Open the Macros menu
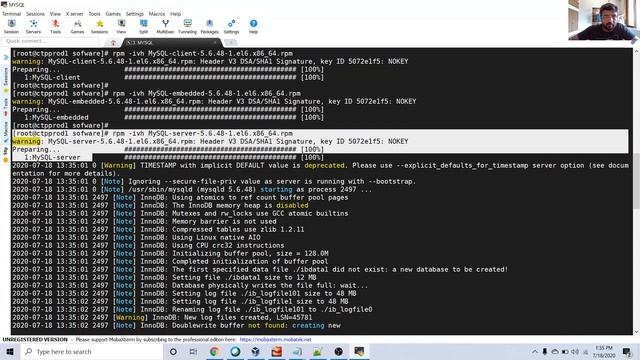 point(157,14)
